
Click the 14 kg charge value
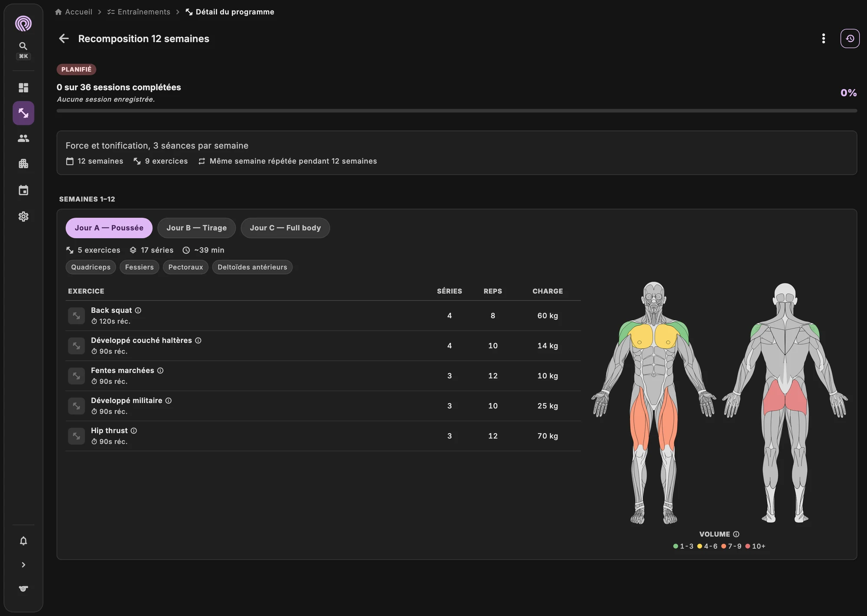tap(548, 346)
